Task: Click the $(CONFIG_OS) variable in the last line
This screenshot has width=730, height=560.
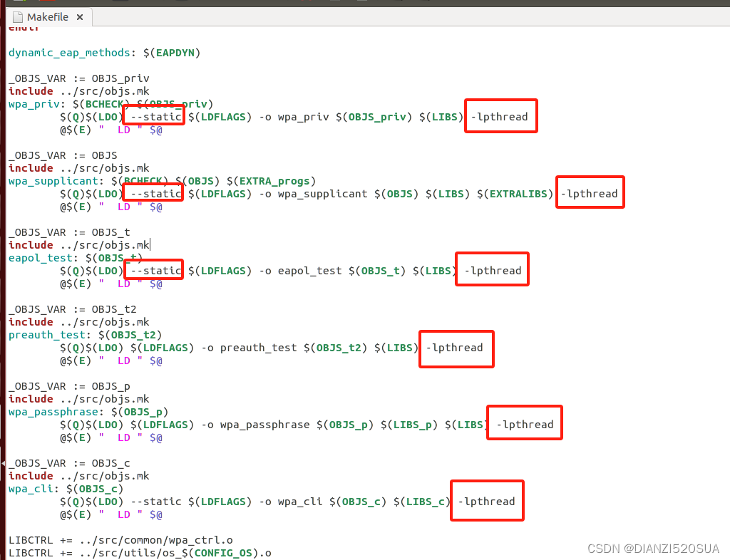Action: (222, 553)
